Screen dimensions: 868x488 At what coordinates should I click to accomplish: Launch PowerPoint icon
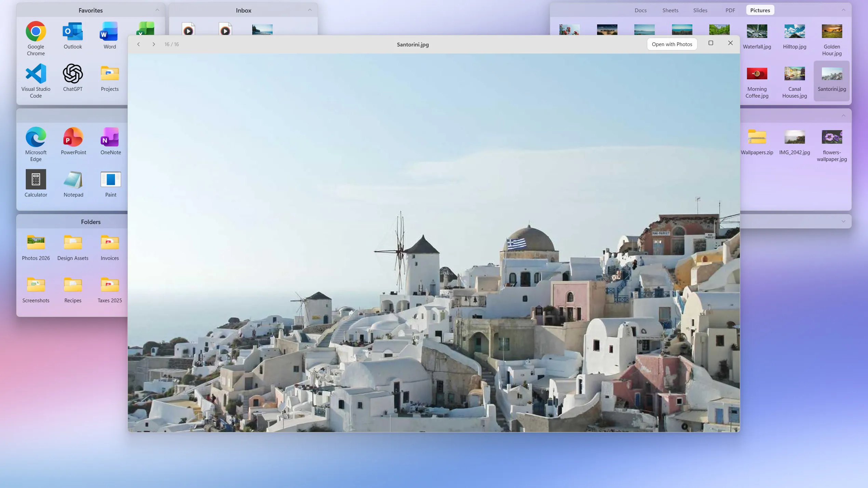[x=73, y=141]
